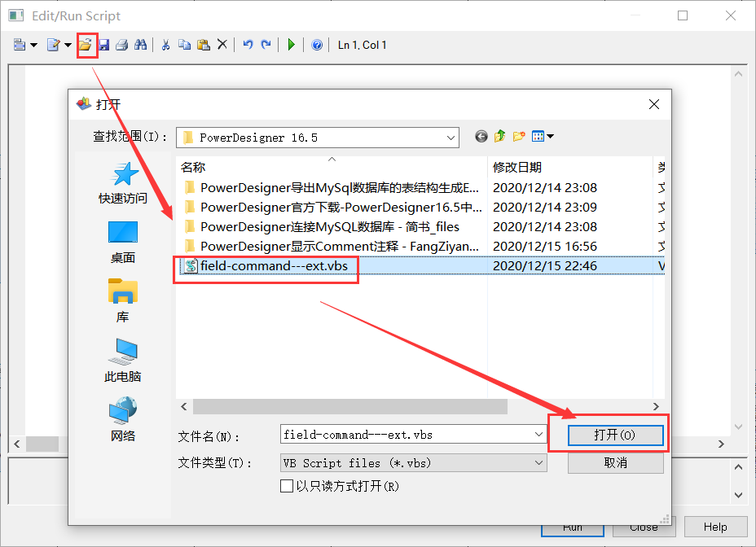This screenshot has width=756, height=547.
Task: Click the Up One Level folder icon
Action: (499, 136)
